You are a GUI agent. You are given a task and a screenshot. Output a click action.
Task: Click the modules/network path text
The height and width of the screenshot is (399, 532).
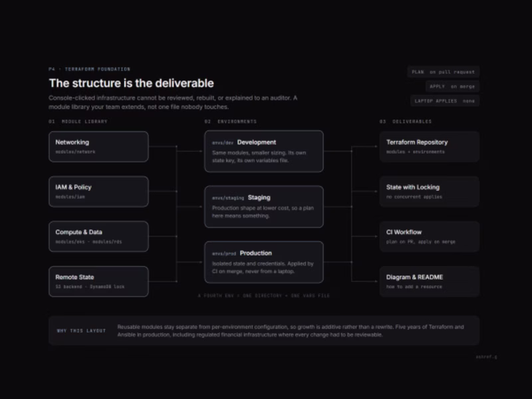click(x=75, y=152)
